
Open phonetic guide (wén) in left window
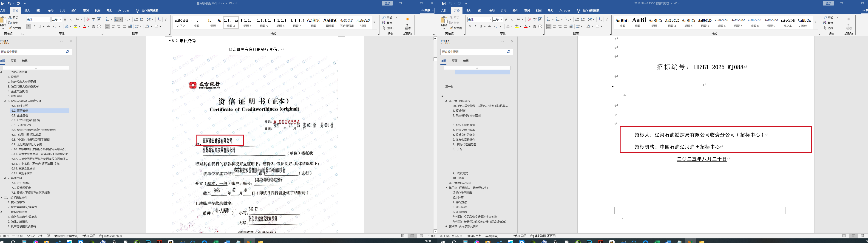pos(93,20)
